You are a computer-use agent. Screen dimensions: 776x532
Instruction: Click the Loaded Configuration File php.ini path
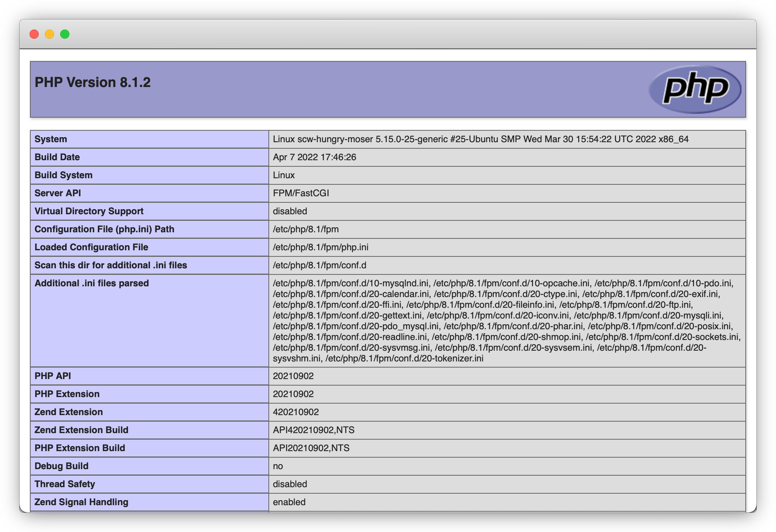pyautogui.click(x=321, y=247)
